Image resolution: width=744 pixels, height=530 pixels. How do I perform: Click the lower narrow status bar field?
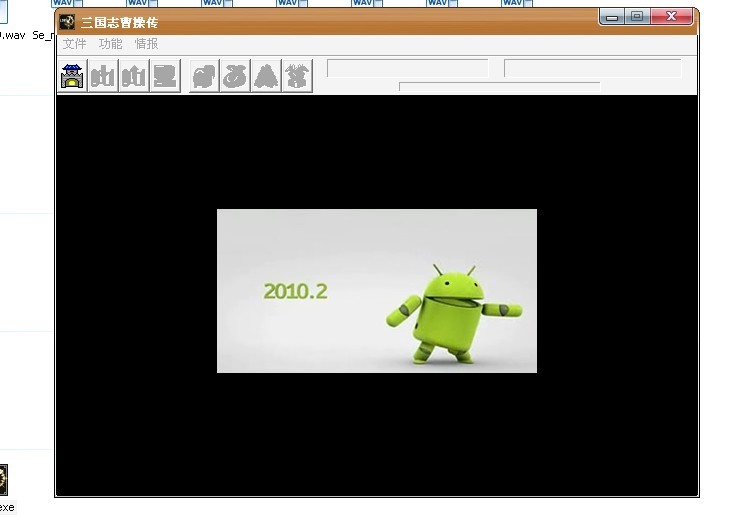[x=500, y=86]
